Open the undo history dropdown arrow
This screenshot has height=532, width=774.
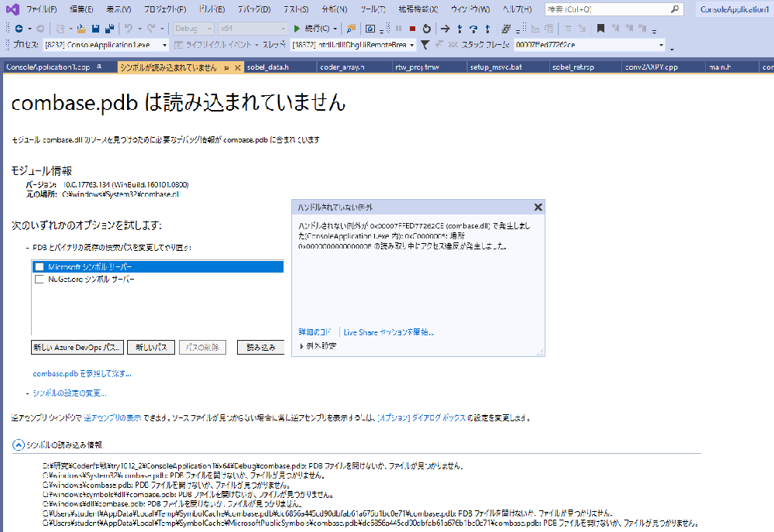139,29
